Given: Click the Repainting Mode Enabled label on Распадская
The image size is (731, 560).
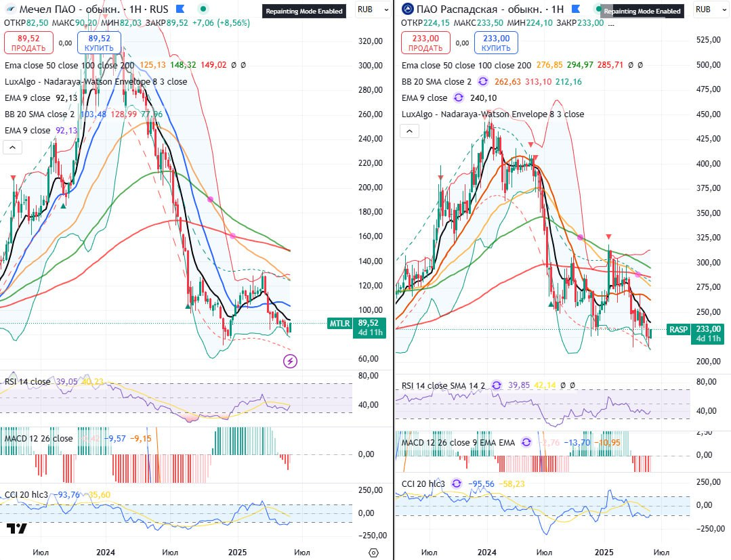Looking at the screenshot, I should click(642, 12).
